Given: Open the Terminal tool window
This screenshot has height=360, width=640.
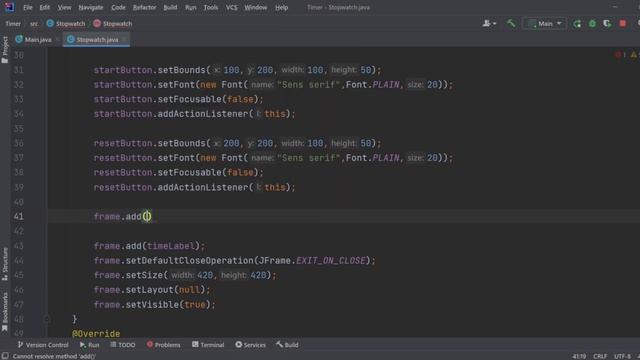Looking at the screenshot, I should click(208, 345).
